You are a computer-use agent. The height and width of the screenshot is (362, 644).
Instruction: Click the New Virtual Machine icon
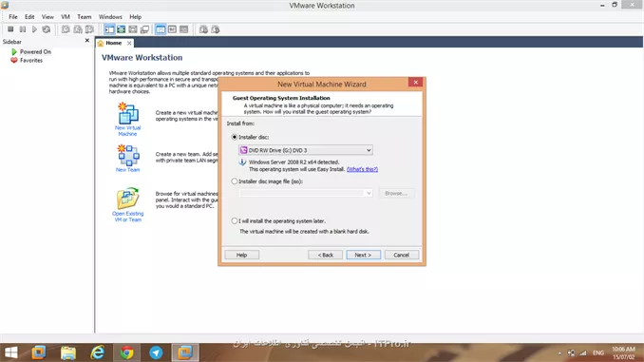click(127, 114)
